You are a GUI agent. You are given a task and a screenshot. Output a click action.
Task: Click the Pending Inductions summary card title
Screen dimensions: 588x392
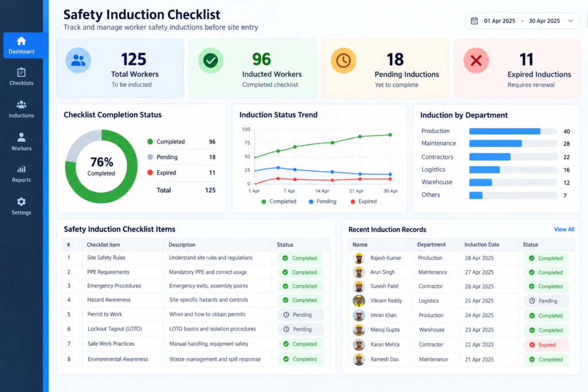[x=407, y=75]
